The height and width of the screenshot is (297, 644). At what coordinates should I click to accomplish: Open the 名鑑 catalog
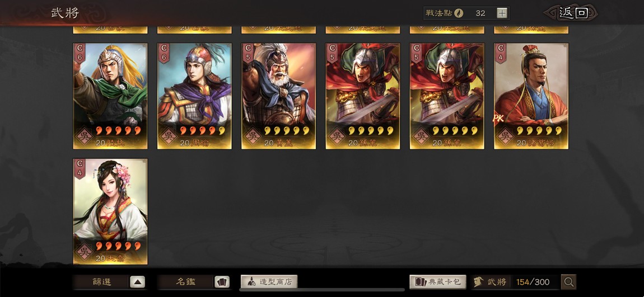coord(186,282)
